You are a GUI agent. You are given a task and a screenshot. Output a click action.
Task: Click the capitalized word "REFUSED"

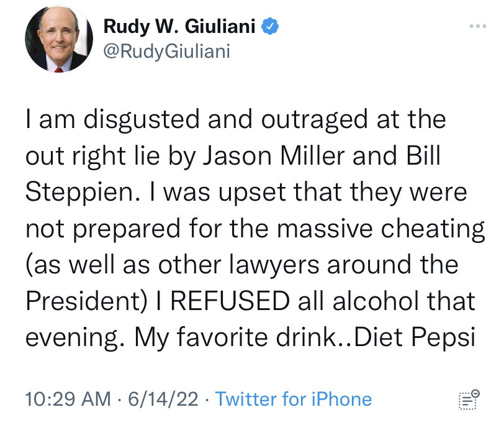pyautogui.click(x=230, y=301)
